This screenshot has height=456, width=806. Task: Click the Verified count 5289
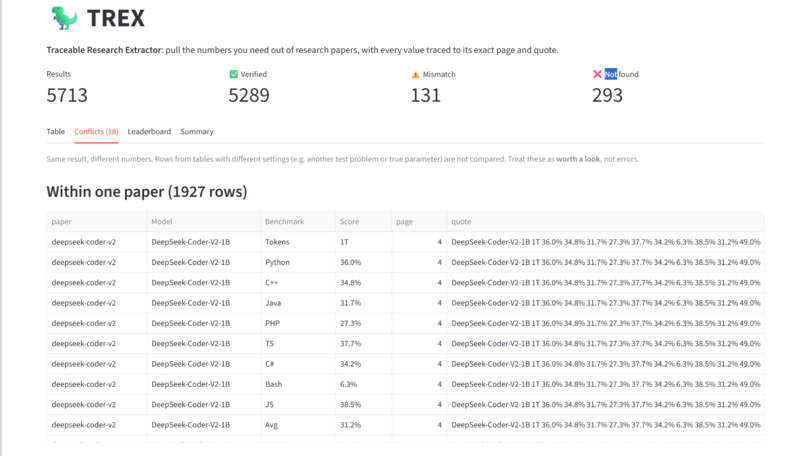pyautogui.click(x=249, y=96)
